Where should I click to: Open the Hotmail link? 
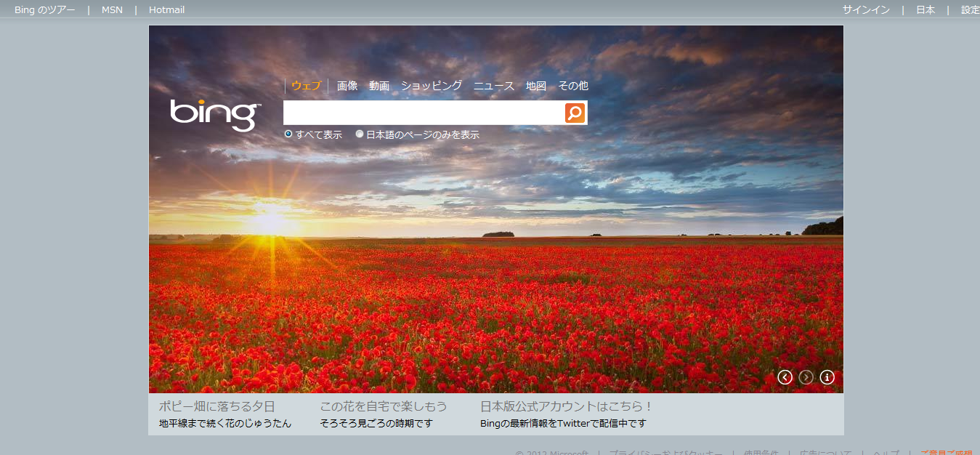click(x=166, y=10)
